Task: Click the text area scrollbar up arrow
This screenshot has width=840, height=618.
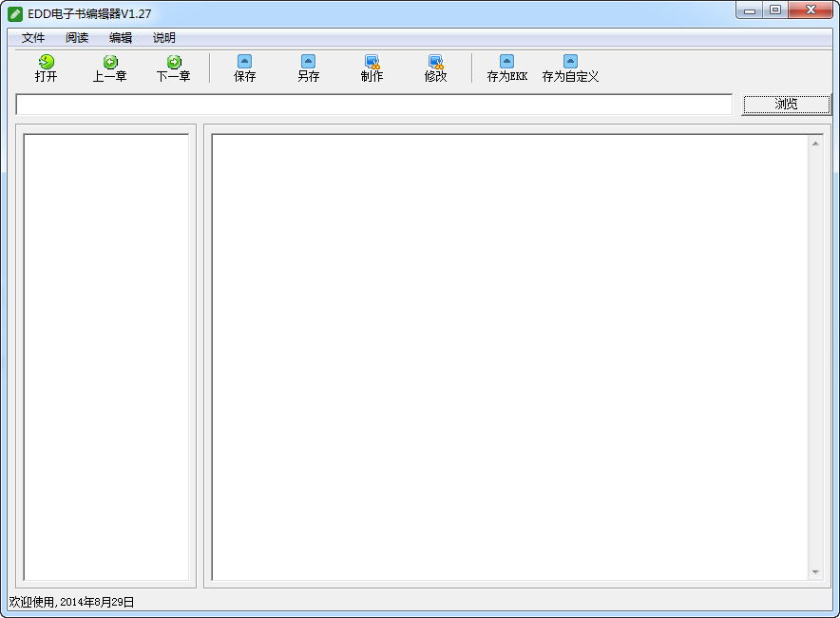Action: 815,144
